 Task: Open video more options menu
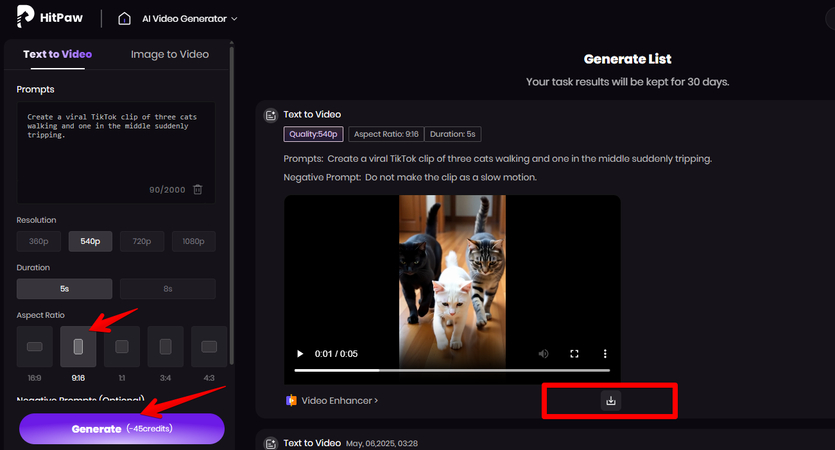tap(605, 354)
